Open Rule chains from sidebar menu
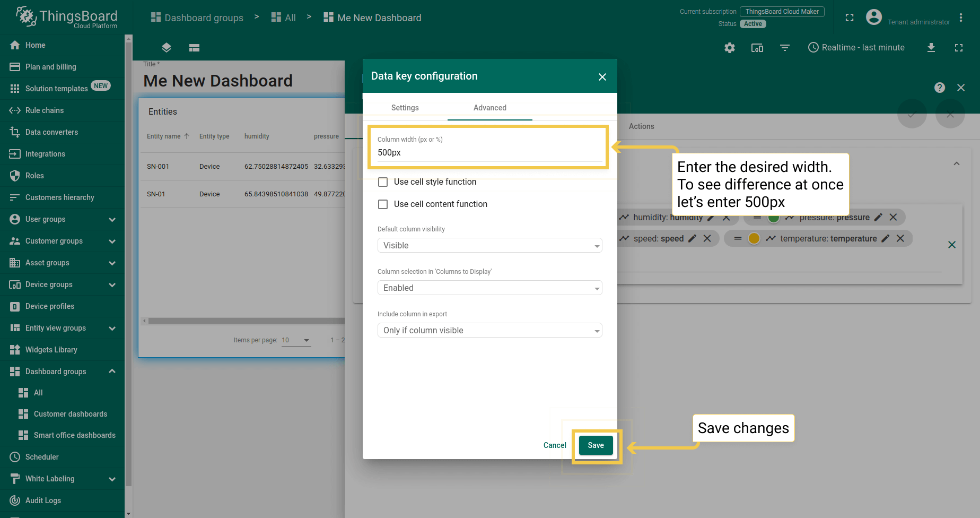The image size is (980, 518). click(x=45, y=110)
